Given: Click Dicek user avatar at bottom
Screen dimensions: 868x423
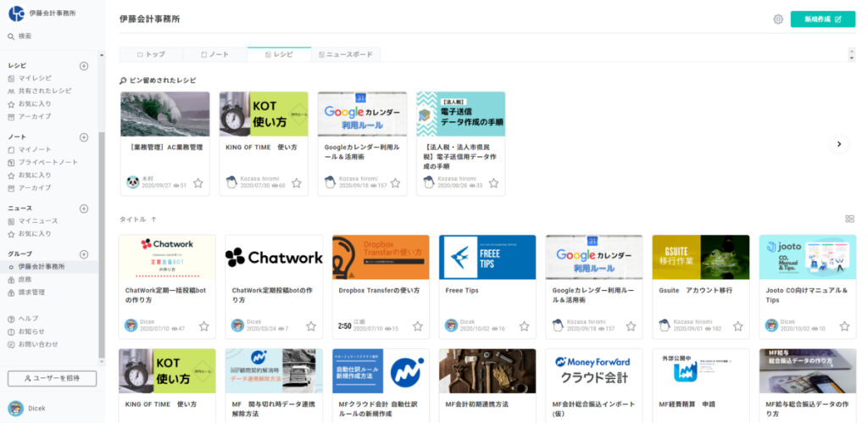Looking at the screenshot, I should tap(15, 408).
